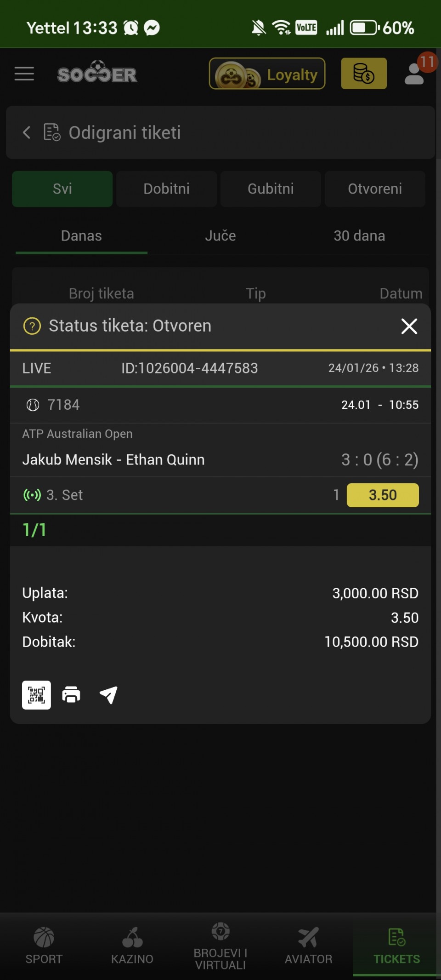Tap the 3.50 odds button
Screen dimensions: 441x980
point(382,495)
